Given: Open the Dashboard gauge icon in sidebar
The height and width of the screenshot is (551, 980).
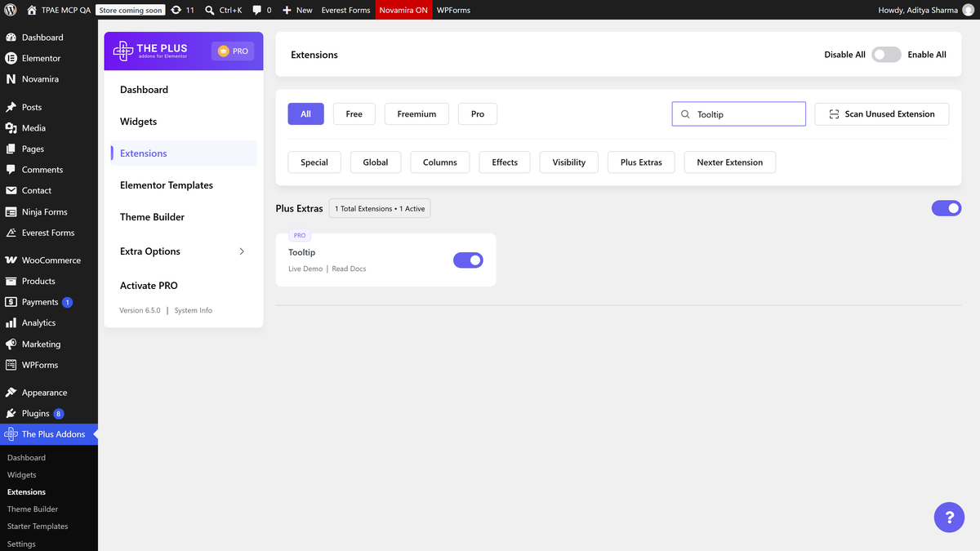Looking at the screenshot, I should coord(11,38).
